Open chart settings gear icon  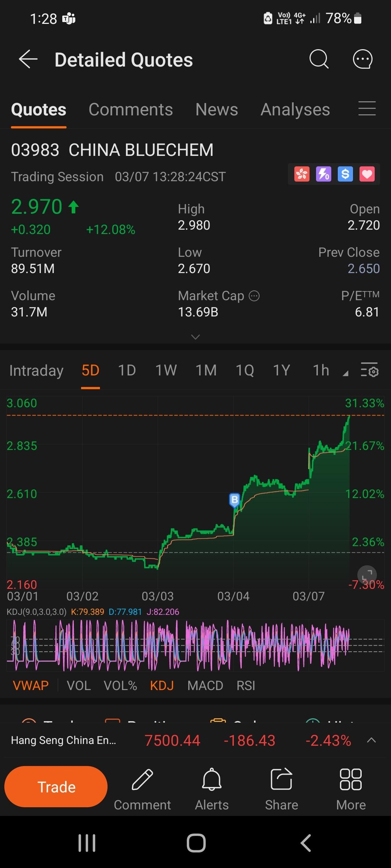(x=369, y=370)
